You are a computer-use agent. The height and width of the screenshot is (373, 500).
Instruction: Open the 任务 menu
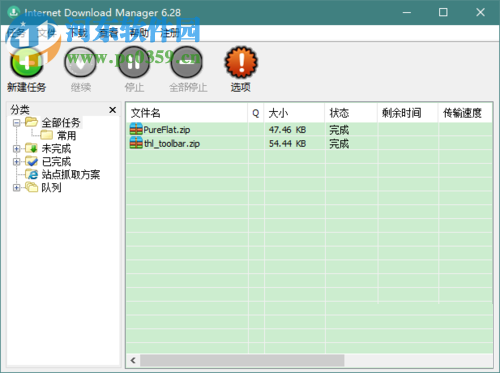coord(16,33)
